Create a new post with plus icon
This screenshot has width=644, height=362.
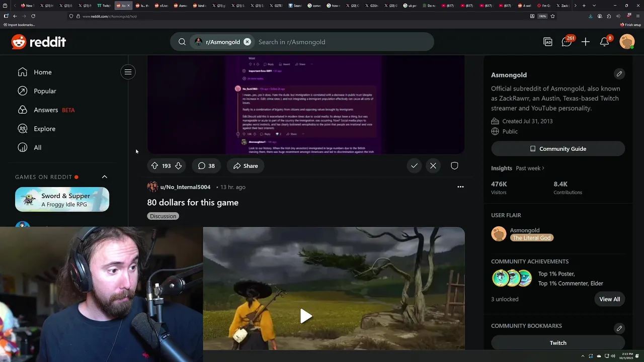(x=586, y=42)
